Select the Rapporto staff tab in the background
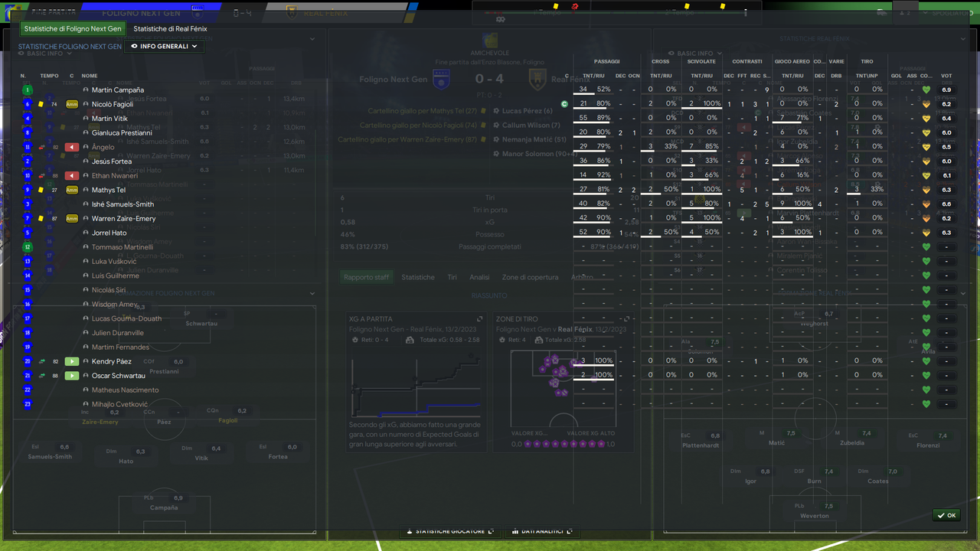Screen dimensions: 980x551 point(366,277)
